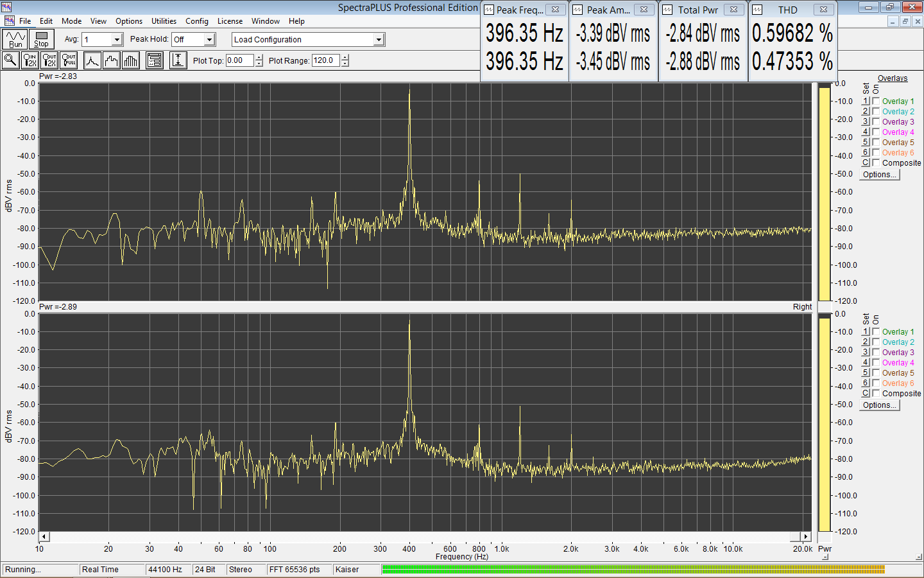Enable Overlay 1 checkbox in top plot
This screenshot has width=924, height=578.
(876, 101)
